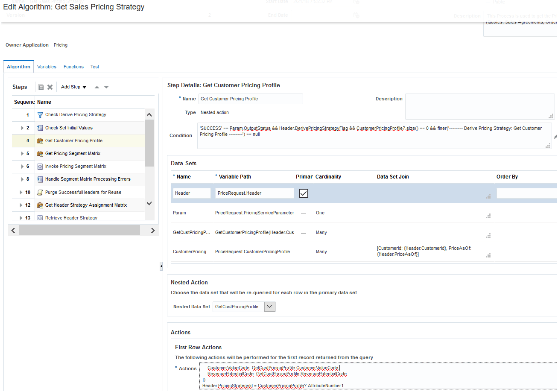The width and height of the screenshot is (558, 392).
Task: Click the icon of Check Set Initial Values step
Action: coord(40,128)
